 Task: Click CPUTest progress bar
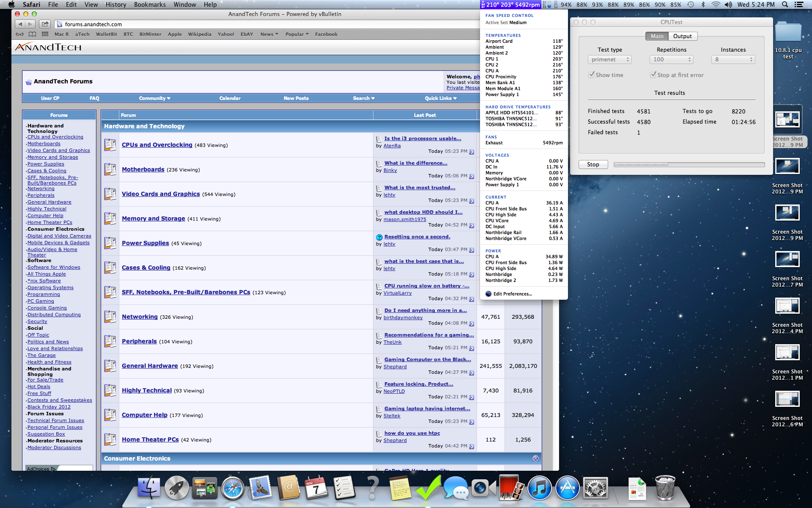(x=689, y=165)
